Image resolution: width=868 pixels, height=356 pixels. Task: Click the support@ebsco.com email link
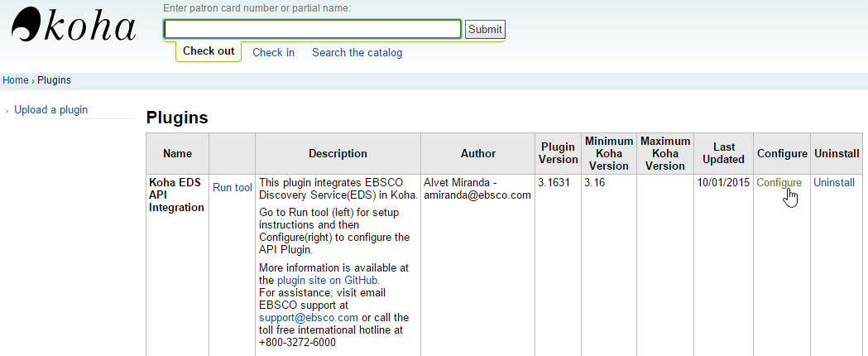(x=309, y=318)
